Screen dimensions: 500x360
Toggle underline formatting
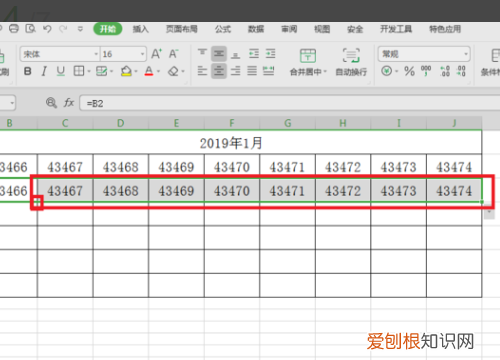[60, 71]
